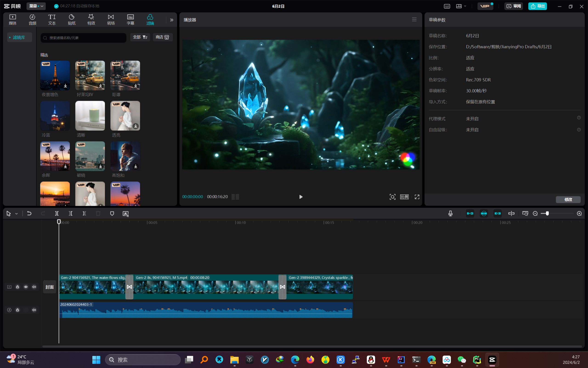This screenshot has width=588, height=368.
Task: Open the smart clip cut tool icon
Action: pos(126,214)
